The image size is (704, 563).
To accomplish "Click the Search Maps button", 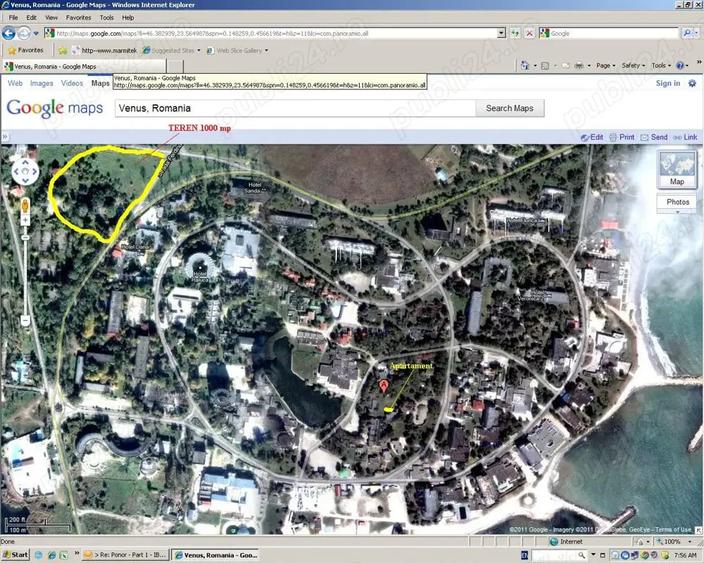I will (x=510, y=108).
